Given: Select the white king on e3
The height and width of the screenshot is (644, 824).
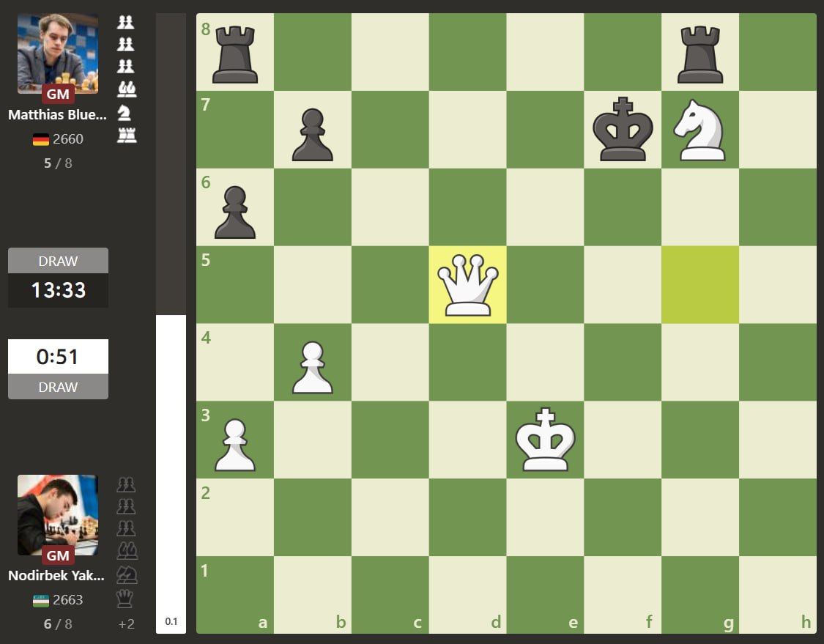Looking at the screenshot, I should (546, 440).
